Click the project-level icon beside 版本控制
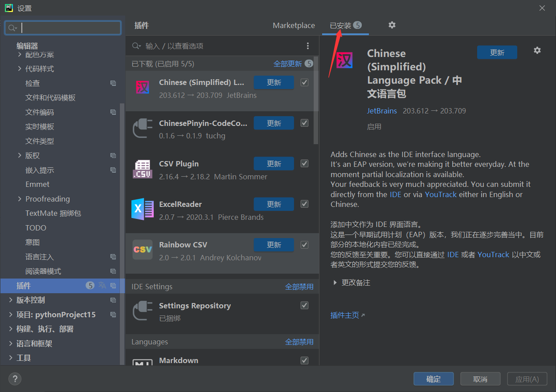This screenshot has width=556, height=392. click(113, 300)
